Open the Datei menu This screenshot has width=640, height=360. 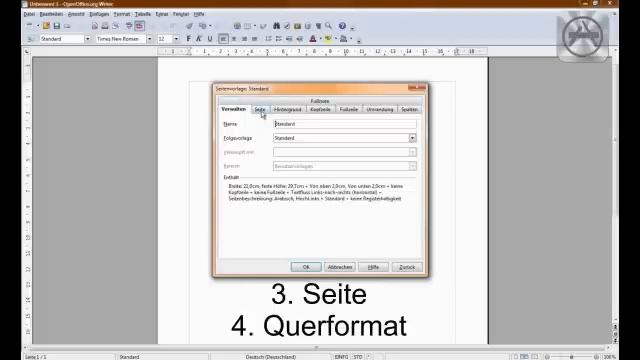[29, 14]
